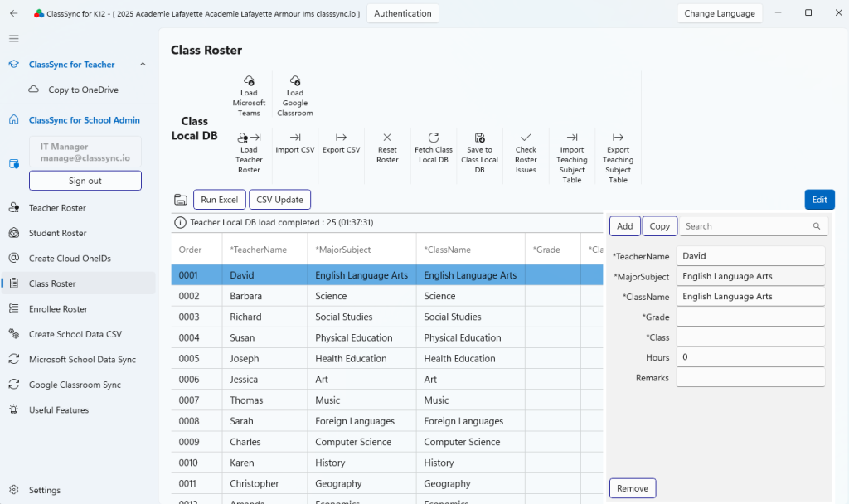Click the Run Excel button
This screenshot has height=504, width=849.
pos(219,200)
